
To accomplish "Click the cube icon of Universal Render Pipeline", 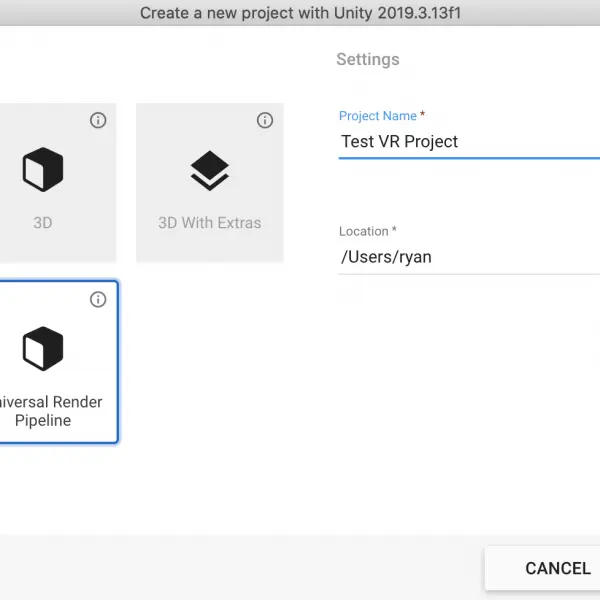I will coord(43,349).
